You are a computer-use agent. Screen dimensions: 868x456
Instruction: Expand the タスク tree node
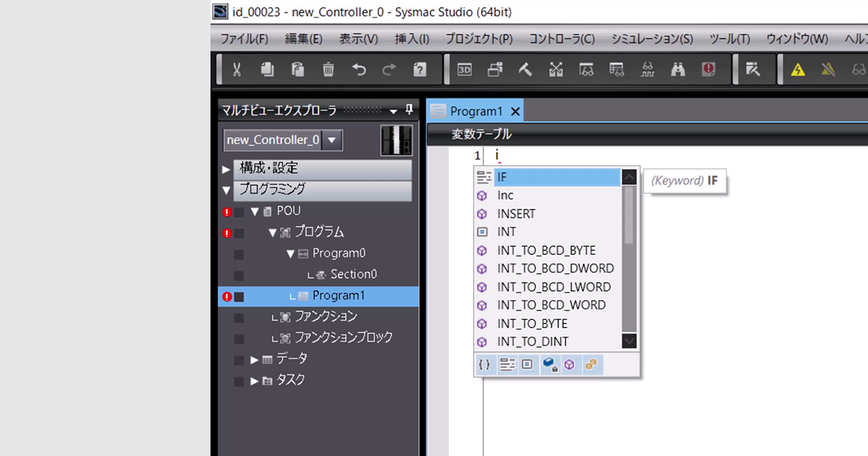click(x=255, y=381)
